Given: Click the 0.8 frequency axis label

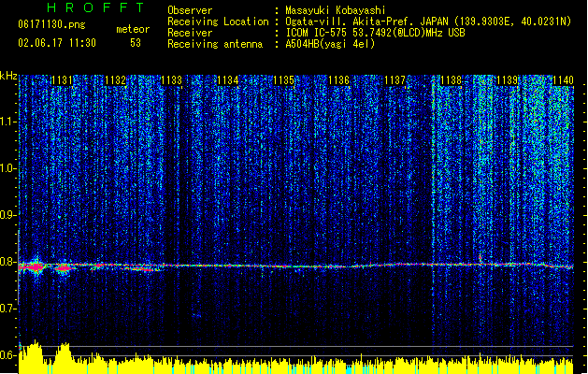Looking at the screenshot, I should (8, 262).
